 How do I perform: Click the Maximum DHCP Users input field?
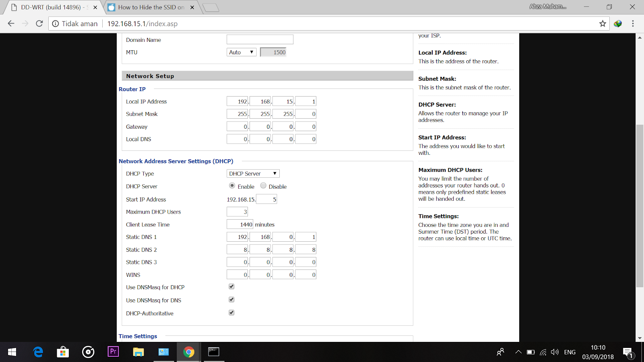(237, 211)
